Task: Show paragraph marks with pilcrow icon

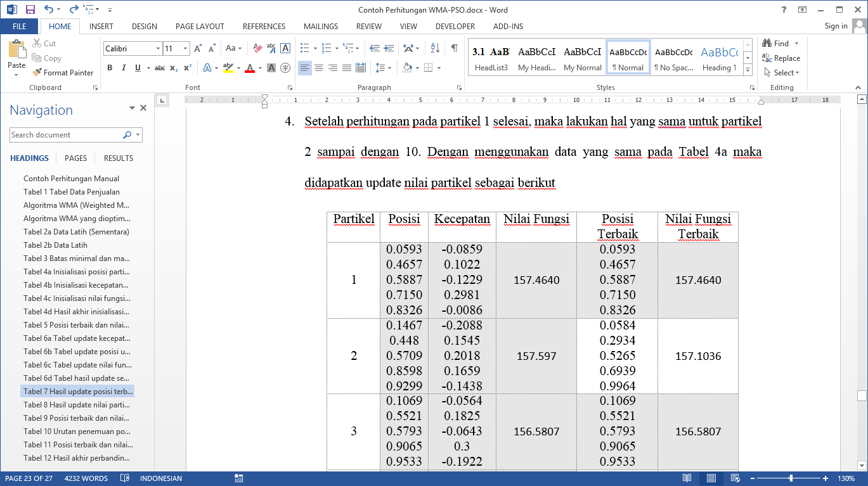Action: click(x=454, y=48)
